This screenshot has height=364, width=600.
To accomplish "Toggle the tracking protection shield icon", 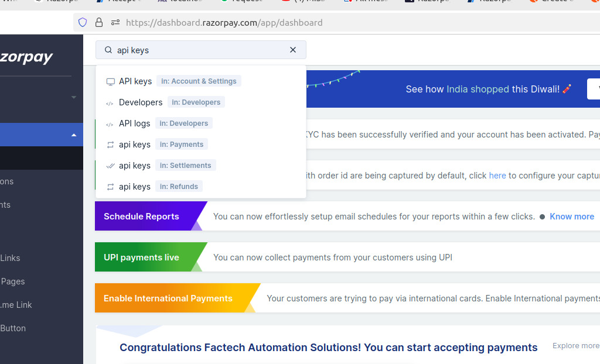I will pyautogui.click(x=82, y=22).
